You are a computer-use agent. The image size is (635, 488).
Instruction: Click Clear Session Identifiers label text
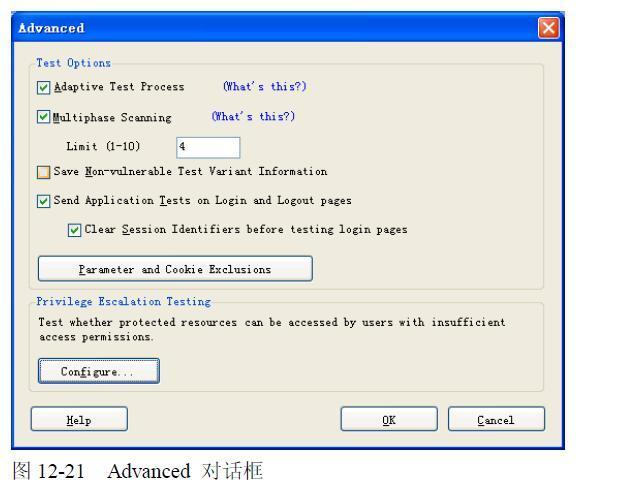(246, 230)
